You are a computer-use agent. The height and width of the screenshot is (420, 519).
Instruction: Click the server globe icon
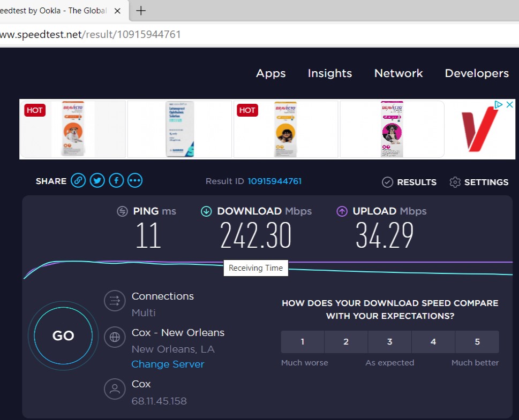click(114, 337)
